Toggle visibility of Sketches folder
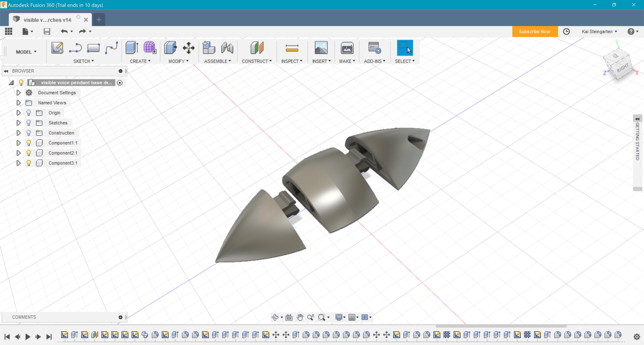 (x=29, y=123)
